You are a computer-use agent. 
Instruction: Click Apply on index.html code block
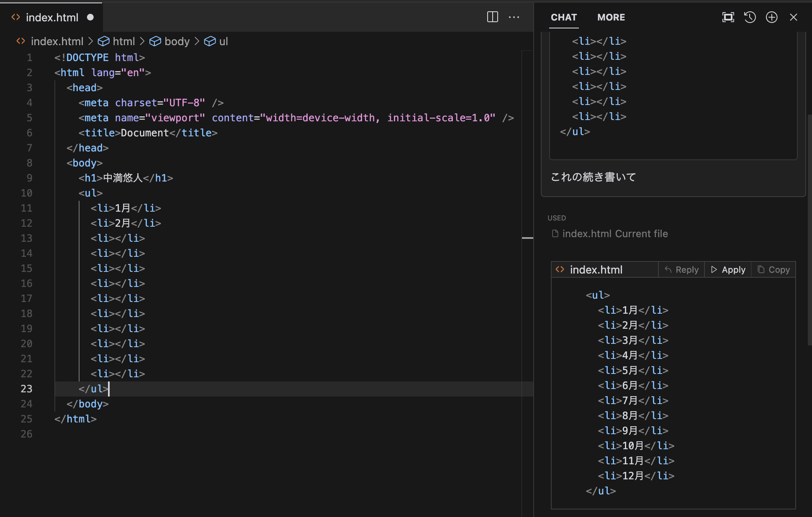click(728, 270)
